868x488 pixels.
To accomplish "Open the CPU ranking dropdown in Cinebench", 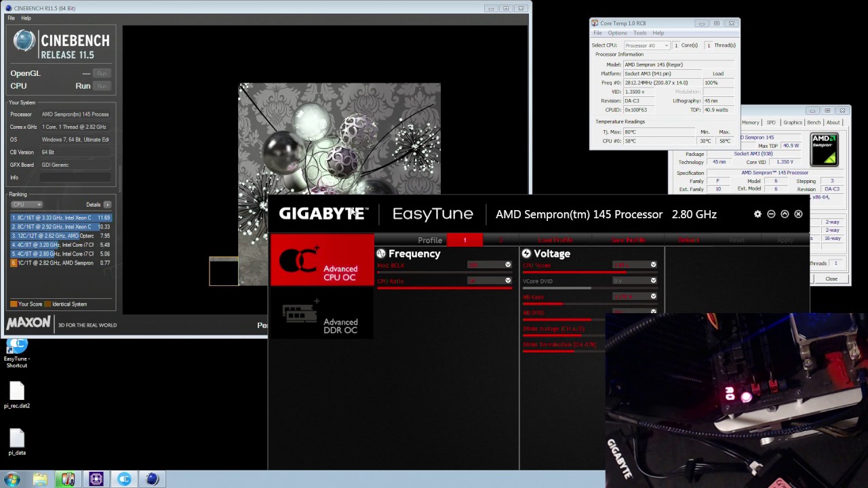I will click(x=26, y=205).
